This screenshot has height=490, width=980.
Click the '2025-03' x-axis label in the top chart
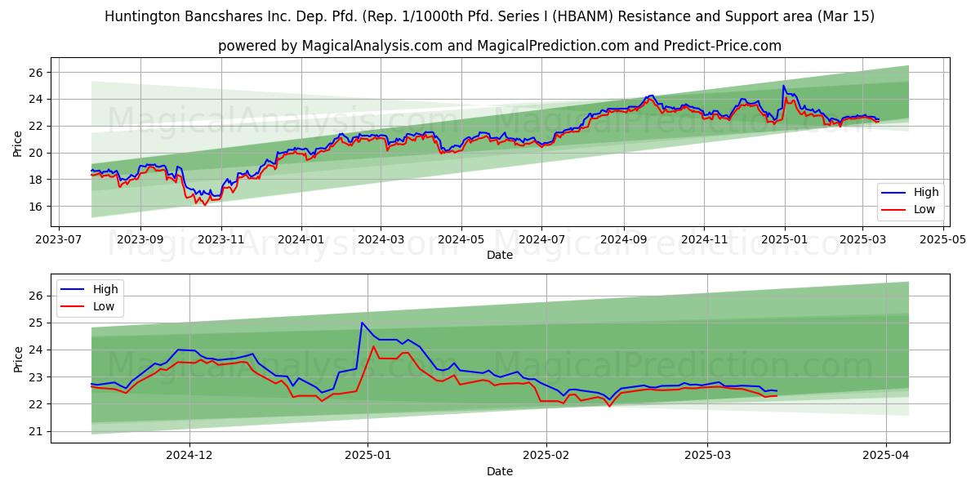click(862, 240)
